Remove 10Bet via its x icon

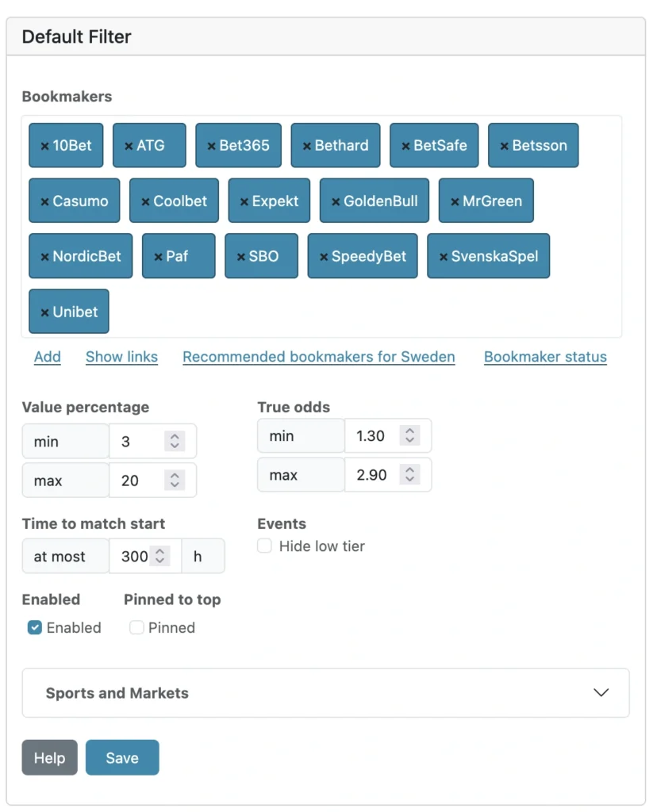click(45, 147)
